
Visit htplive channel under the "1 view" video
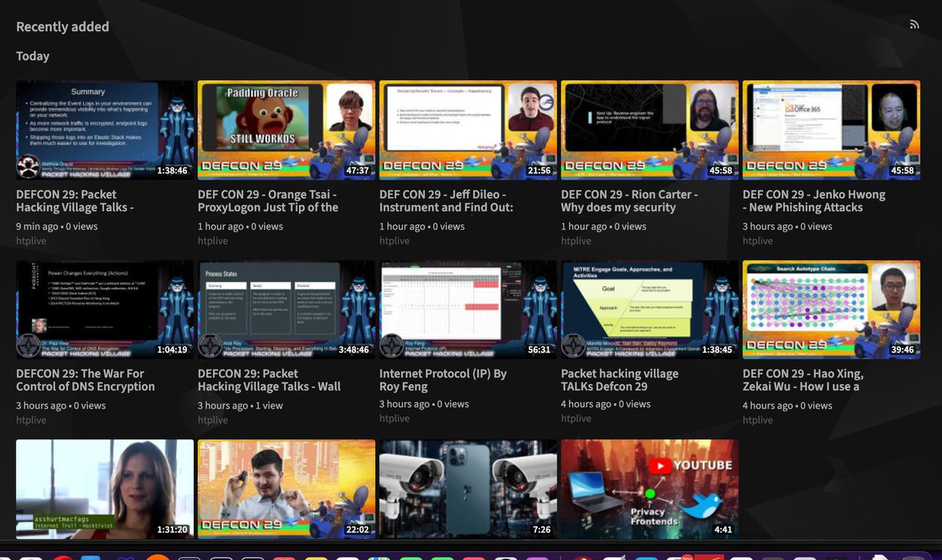coord(213,420)
